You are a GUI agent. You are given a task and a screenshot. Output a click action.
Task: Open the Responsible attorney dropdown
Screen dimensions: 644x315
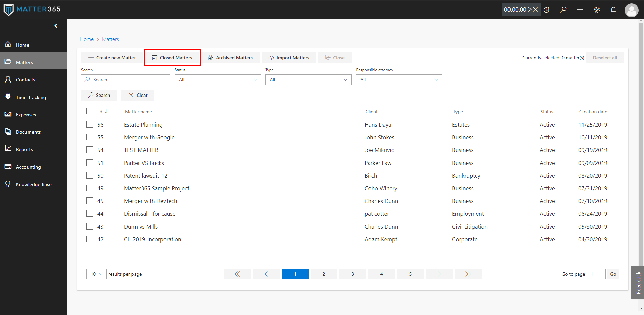[x=399, y=80]
